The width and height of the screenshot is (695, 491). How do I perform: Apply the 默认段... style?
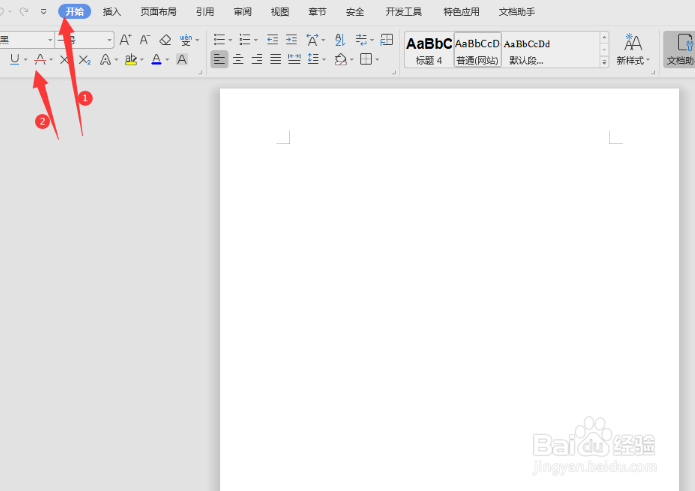click(x=527, y=50)
